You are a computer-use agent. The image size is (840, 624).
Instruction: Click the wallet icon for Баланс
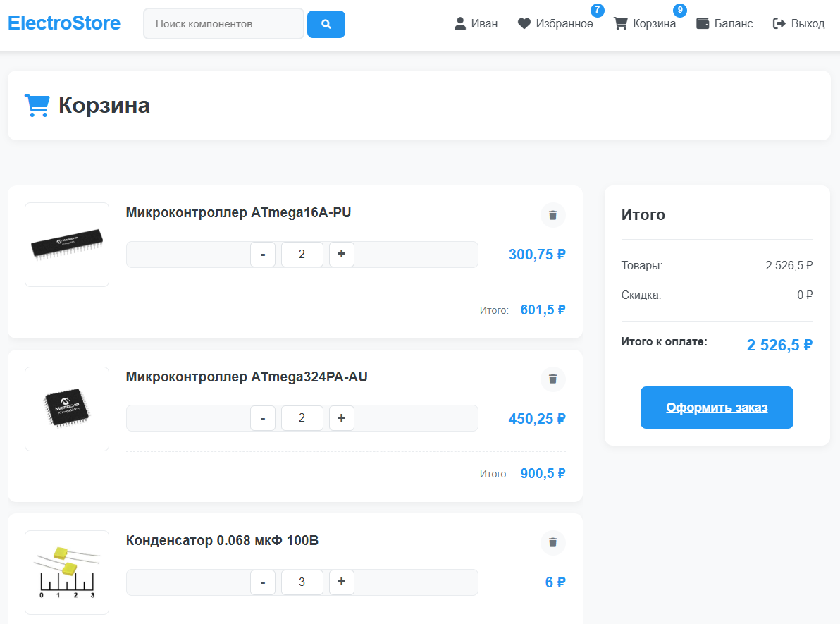pyautogui.click(x=703, y=23)
